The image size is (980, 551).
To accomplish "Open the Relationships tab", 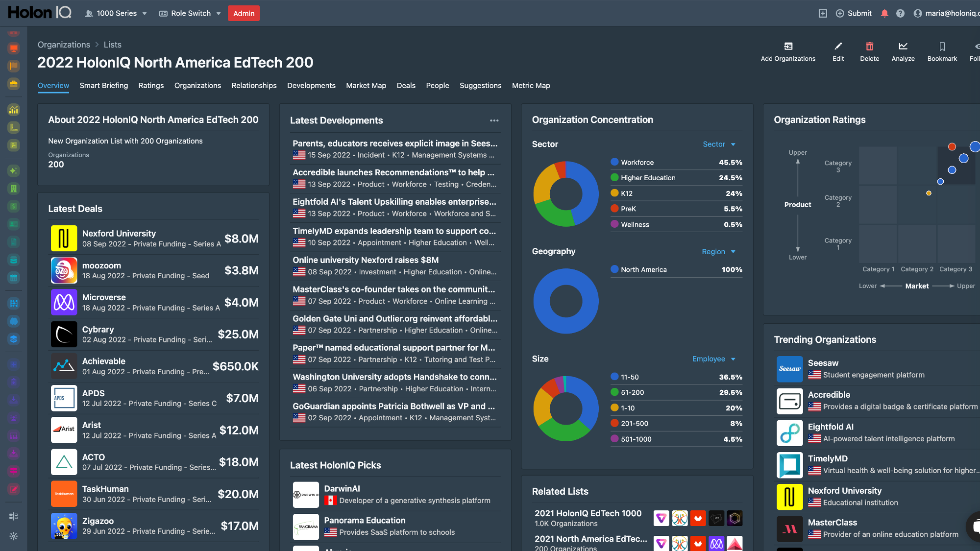I will [x=254, y=85].
